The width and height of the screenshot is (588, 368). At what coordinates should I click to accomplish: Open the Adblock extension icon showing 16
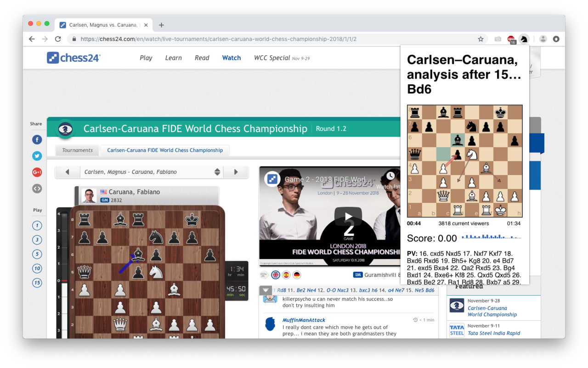[511, 40]
